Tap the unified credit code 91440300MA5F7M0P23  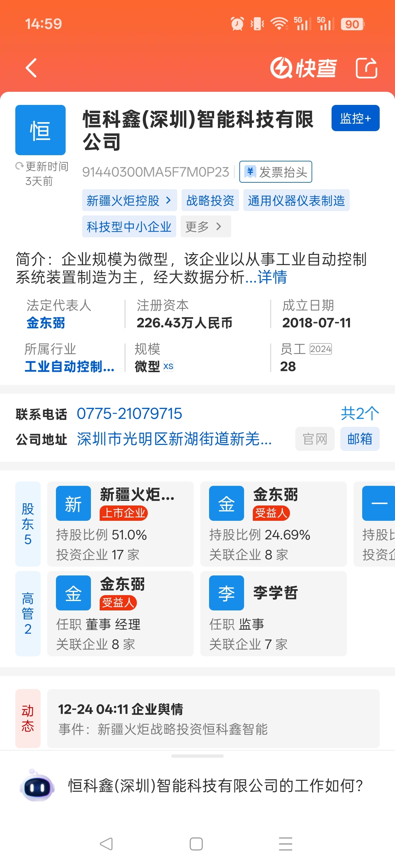[x=156, y=172]
